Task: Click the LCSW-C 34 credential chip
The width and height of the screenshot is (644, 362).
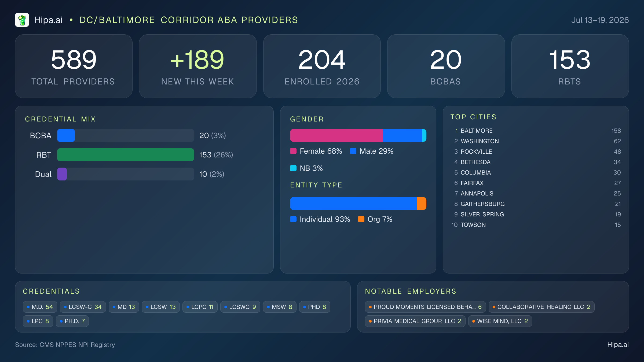Action: (x=83, y=307)
